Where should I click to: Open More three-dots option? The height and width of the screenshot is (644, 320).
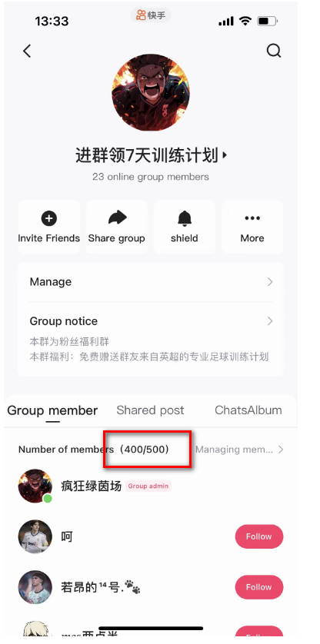[x=252, y=218]
